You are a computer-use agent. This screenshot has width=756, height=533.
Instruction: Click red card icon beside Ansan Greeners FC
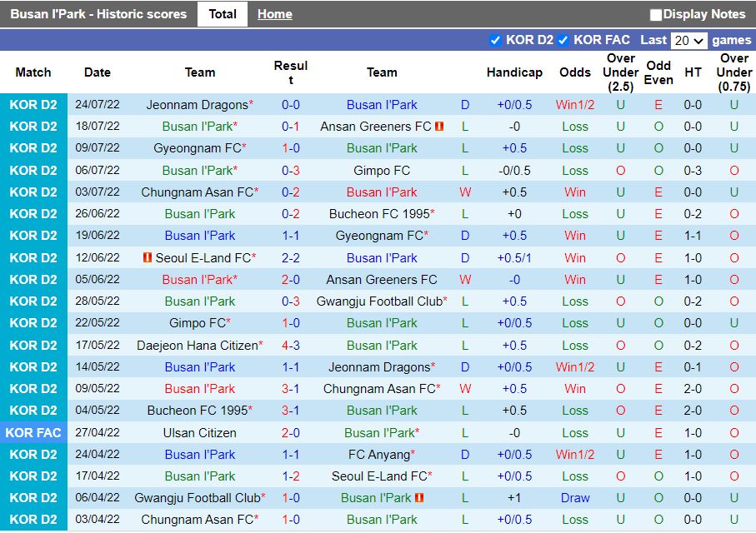click(x=439, y=127)
